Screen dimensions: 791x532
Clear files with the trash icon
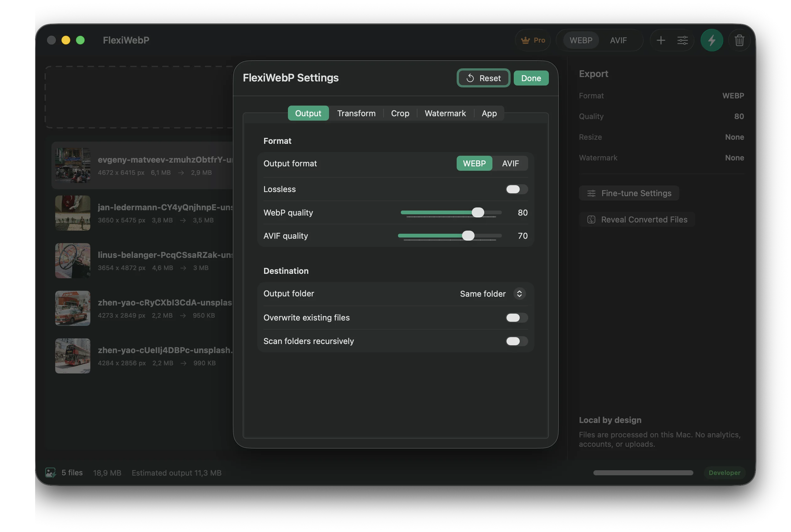pyautogui.click(x=739, y=40)
